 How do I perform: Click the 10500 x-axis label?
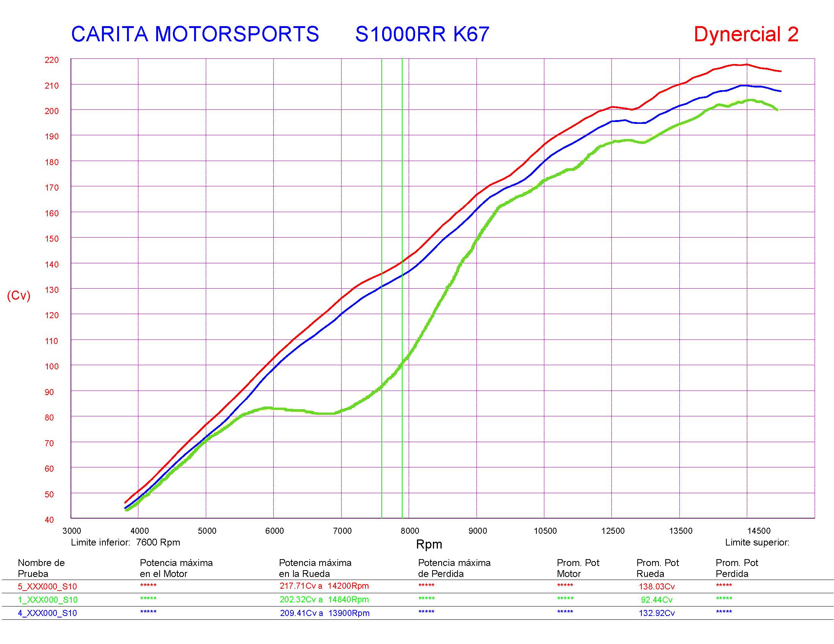[545, 531]
